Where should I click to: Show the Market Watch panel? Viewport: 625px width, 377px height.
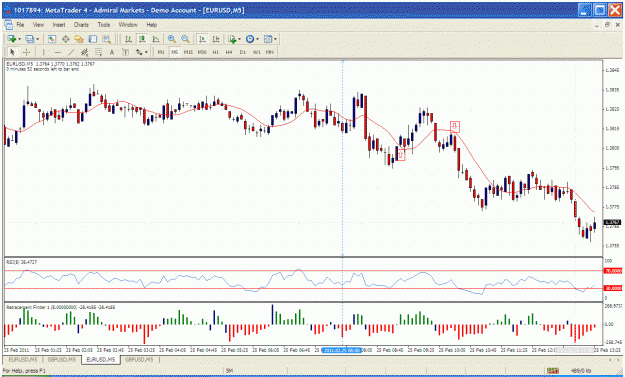[52, 39]
